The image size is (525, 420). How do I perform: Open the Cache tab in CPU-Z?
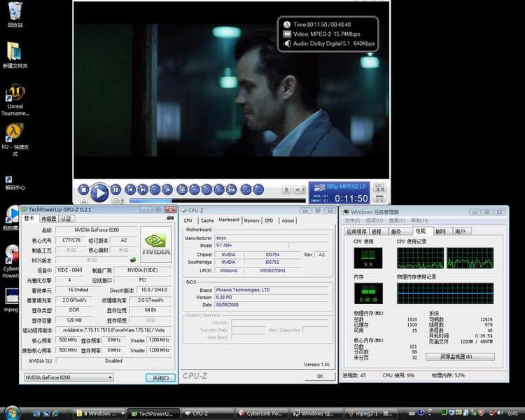click(207, 220)
